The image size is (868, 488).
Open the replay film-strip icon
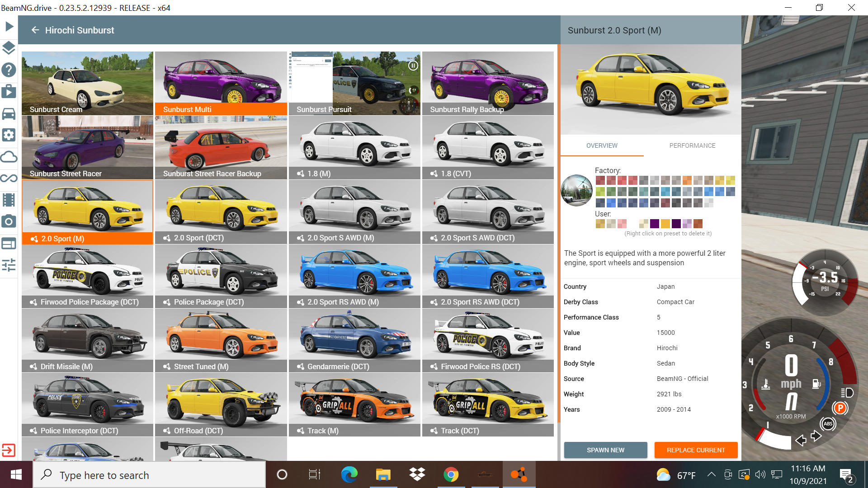click(9, 200)
